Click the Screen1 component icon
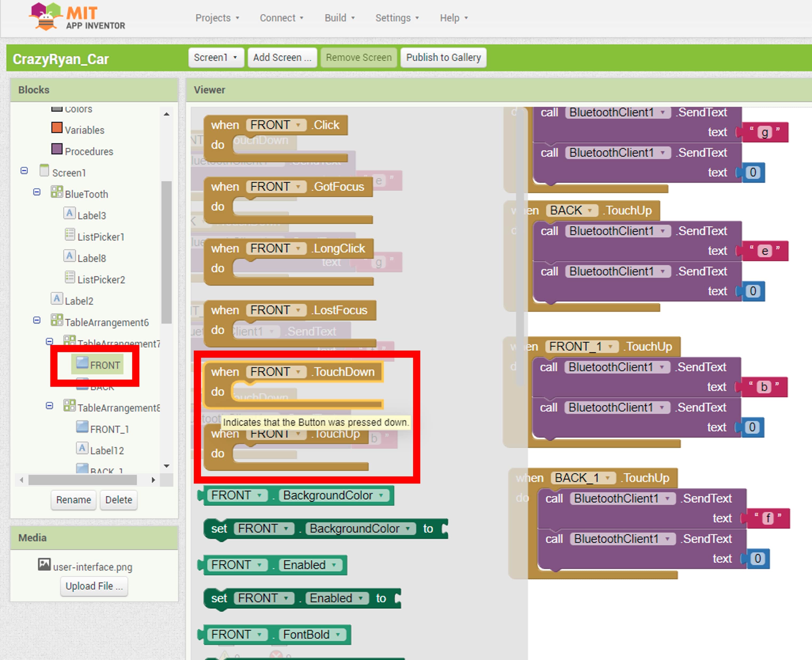This screenshot has height=660, width=812. pos(44,170)
